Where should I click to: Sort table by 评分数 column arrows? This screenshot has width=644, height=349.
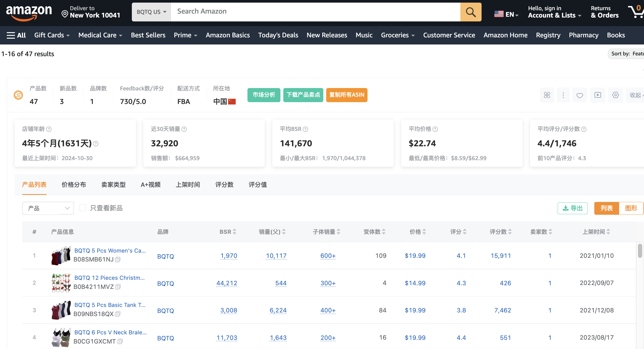(510, 232)
